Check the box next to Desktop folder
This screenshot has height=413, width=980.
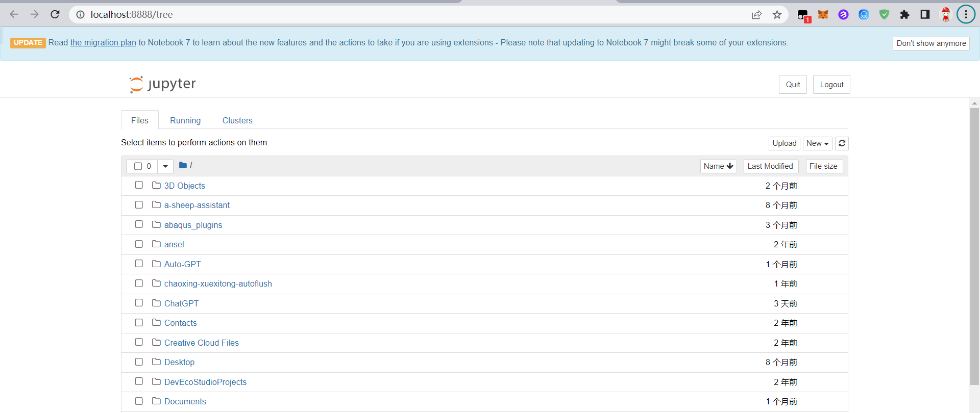(x=139, y=362)
